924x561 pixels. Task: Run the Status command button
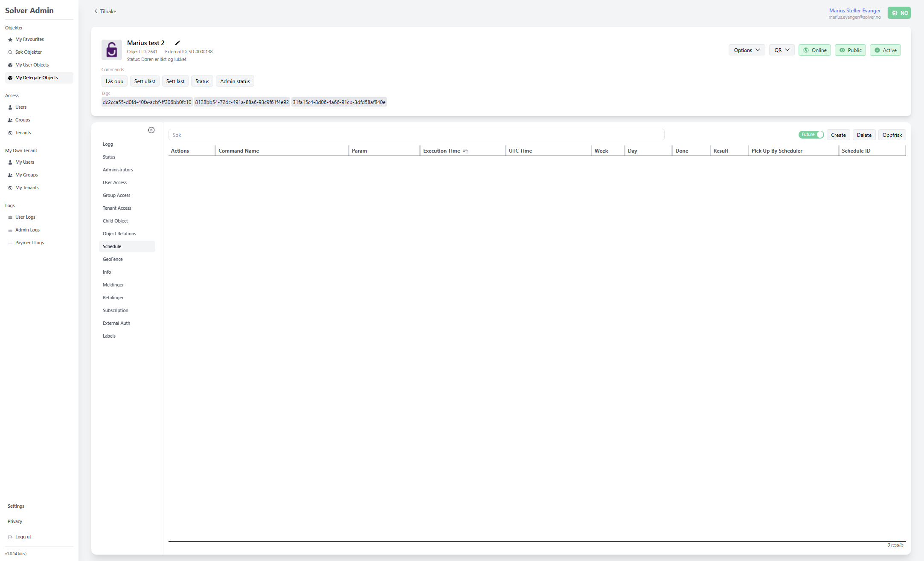(202, 81)
